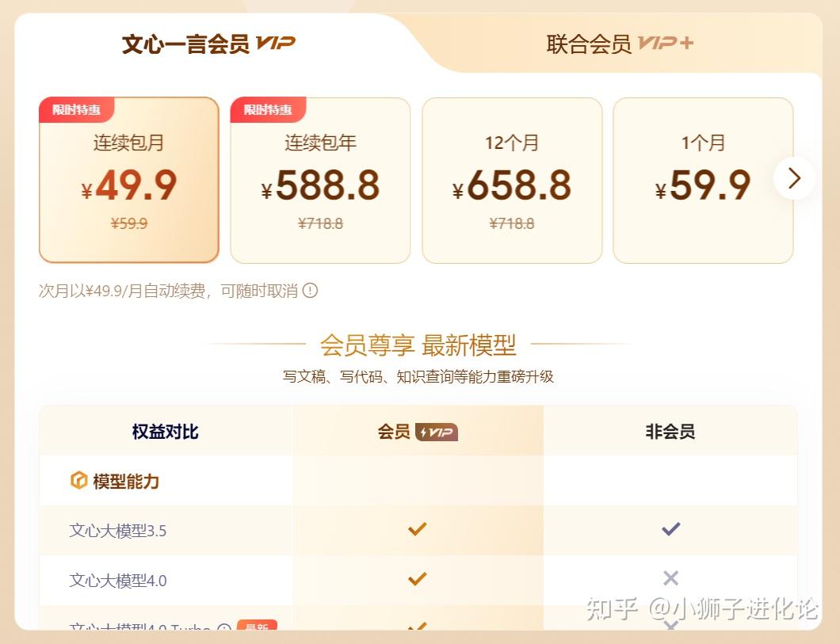Click the checkmark for 文心大模型3.5 under 非会员

(x=670, y=528)
